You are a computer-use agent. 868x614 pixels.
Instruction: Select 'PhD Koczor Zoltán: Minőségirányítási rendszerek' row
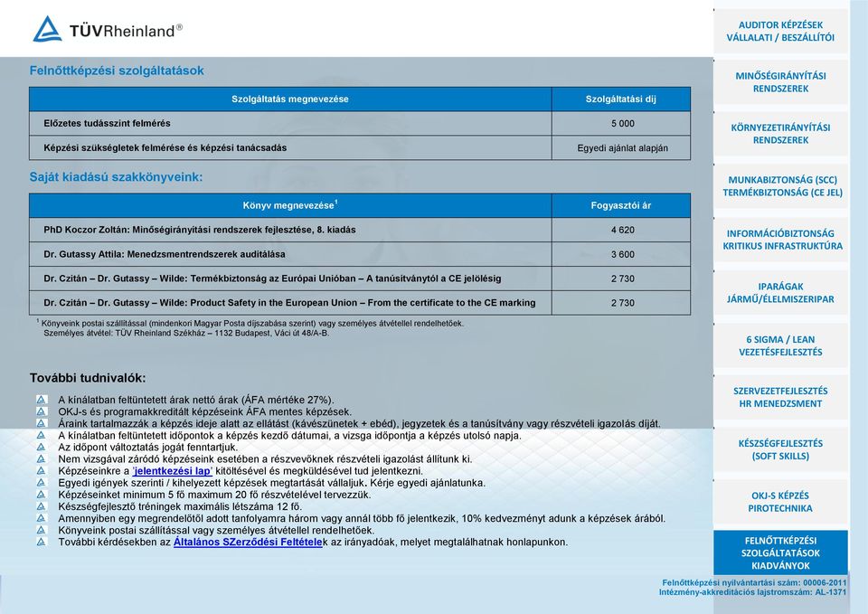point(360,230)
